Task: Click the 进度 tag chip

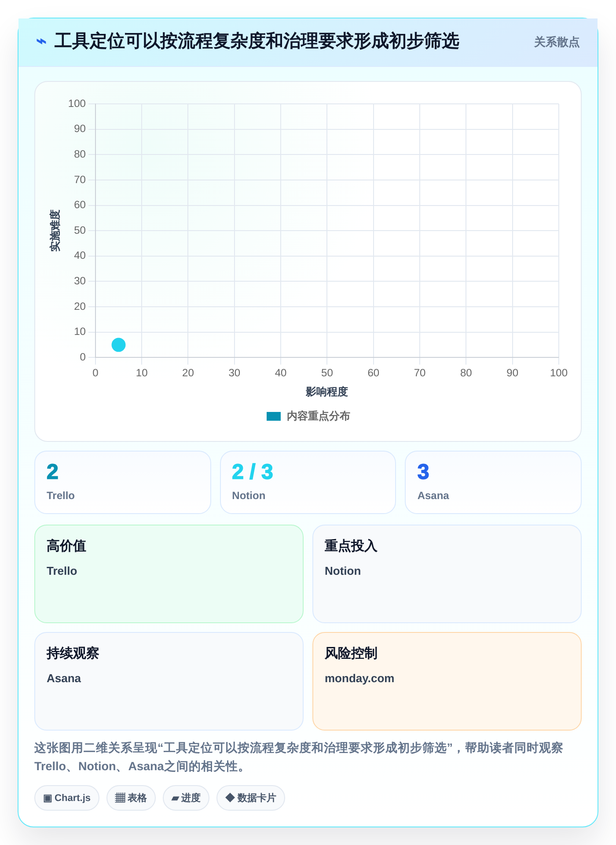Action: pos(186,798)
